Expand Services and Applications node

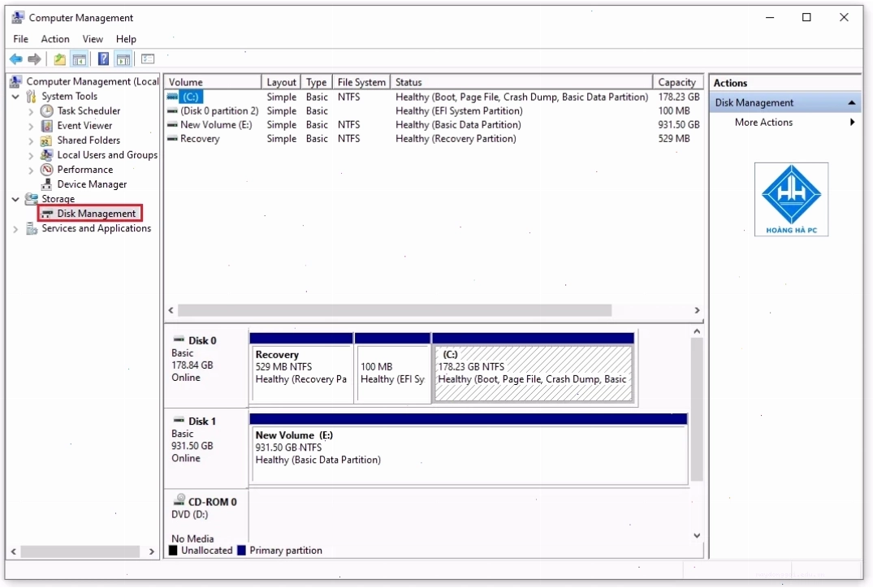tap(15, 229)
